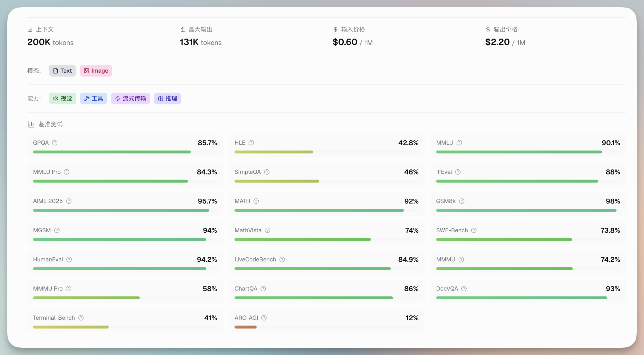
Task: Select the Text modality tag
Action: [62, 71]
